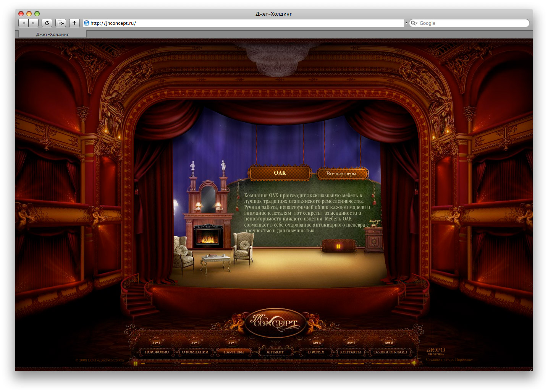
Task: Click the globe icon in the address bar
Action: pyautogui.click(x=87, y=23)
